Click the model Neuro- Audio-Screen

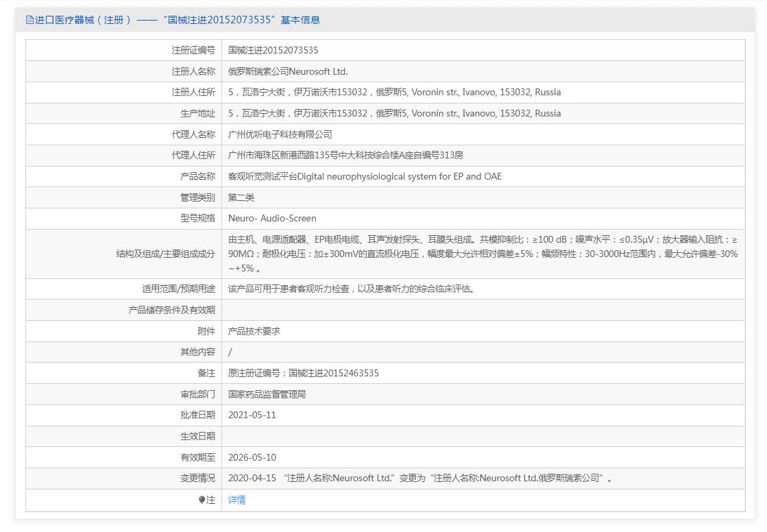tap(272, 218)
